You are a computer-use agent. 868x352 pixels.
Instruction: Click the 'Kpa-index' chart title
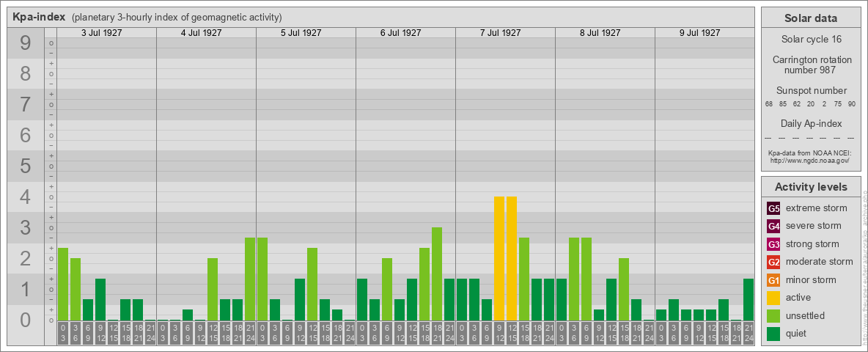click(x=40, y=17)
